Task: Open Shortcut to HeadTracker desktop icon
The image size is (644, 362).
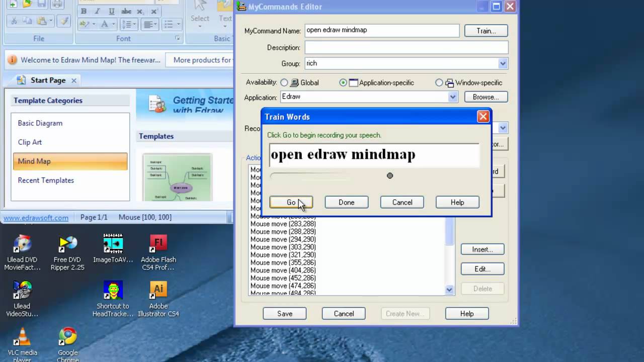Action: coord(113,299)
